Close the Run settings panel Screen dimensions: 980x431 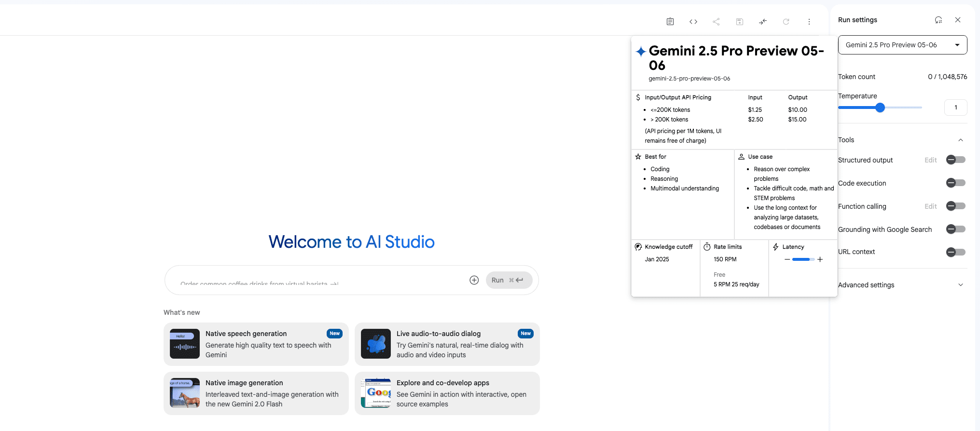958,20
